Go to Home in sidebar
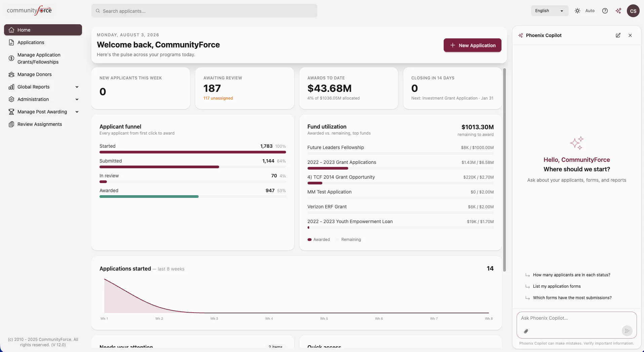 pyautogui.click(x=43, y=30)
